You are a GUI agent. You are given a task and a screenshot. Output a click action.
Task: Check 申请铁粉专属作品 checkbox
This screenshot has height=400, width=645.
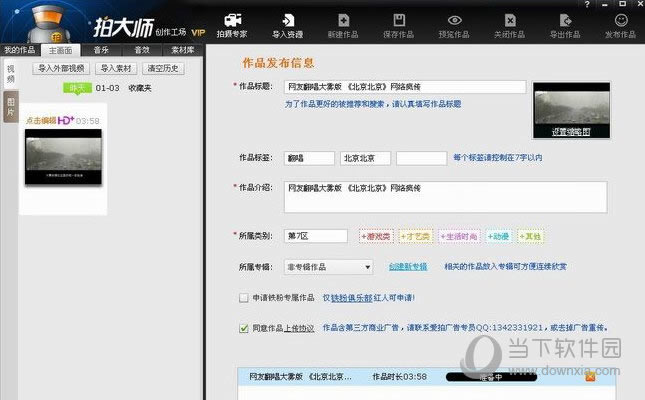click(x=244, y=298)
